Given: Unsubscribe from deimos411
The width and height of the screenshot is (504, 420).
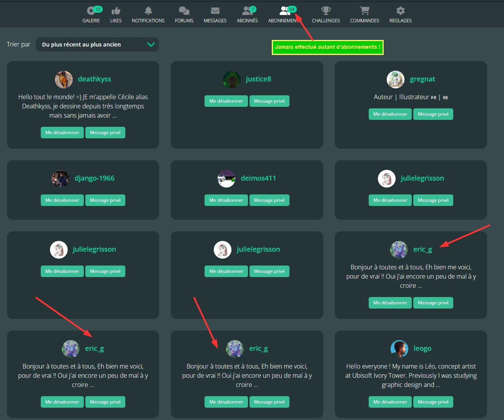Looking at the screenshot, I should (226, 200).
